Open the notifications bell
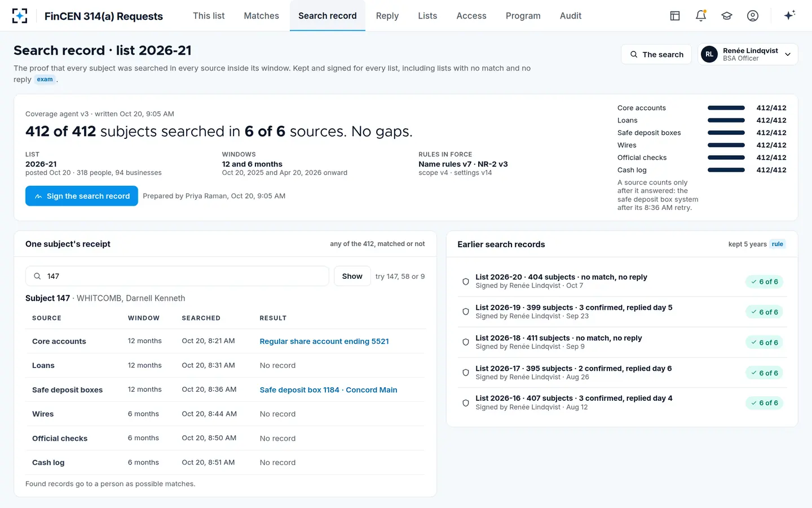The width and height of the screenshot is (812, 508). [x=701, y=16]
